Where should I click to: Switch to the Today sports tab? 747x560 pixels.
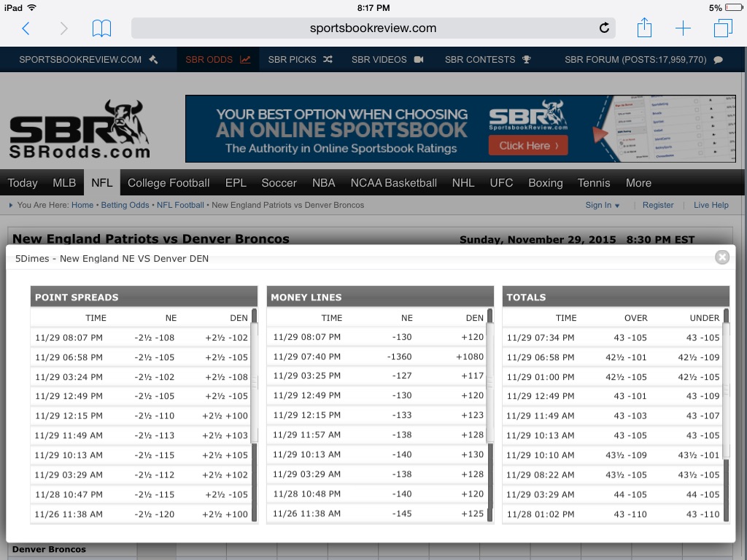(x=23, y=183)
